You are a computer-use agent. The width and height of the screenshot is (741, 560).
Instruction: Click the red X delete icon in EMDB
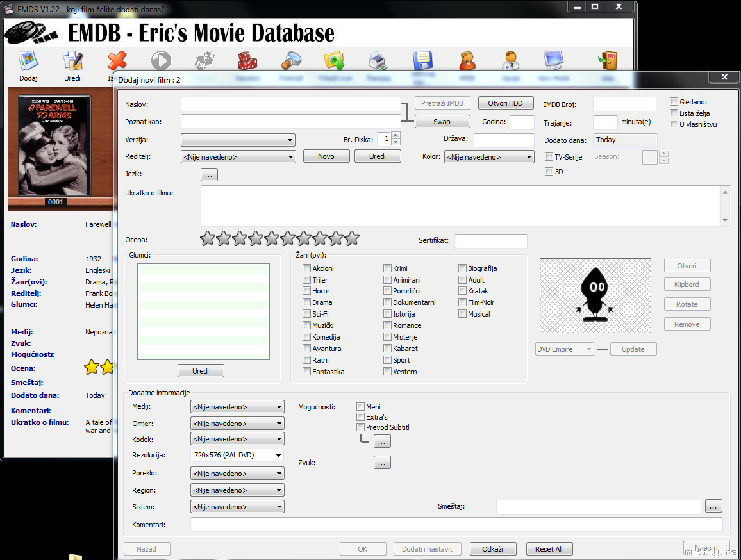pos(117,61)
